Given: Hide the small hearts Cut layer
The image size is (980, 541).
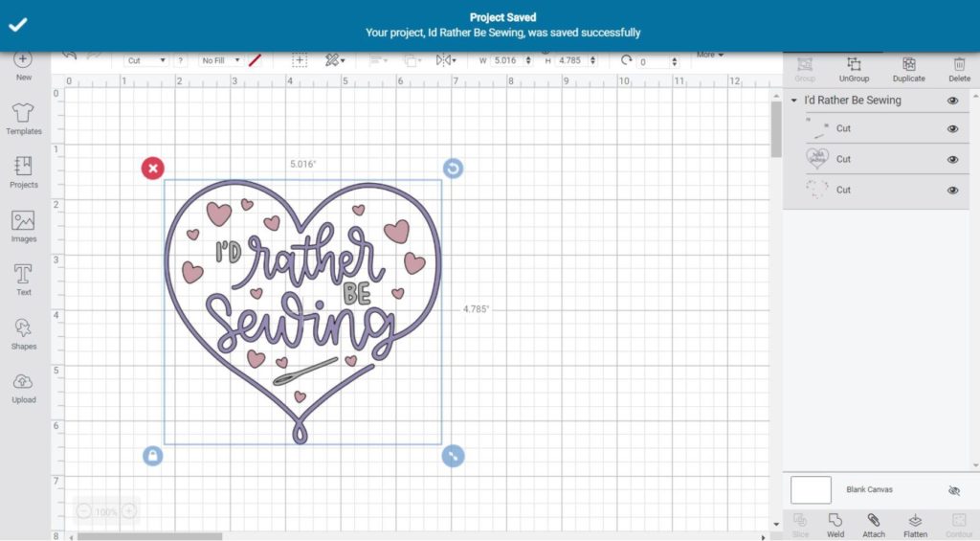Looking at the screenshot, I should [952, 191].
